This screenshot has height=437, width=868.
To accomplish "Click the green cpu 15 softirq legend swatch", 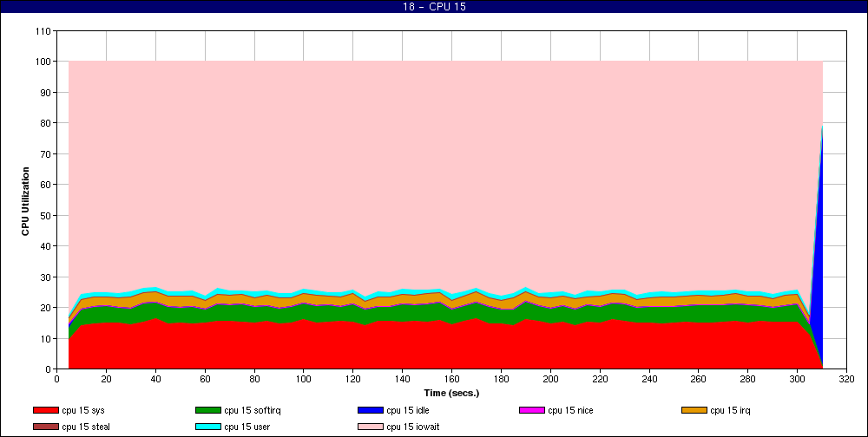I will point(208,410).
